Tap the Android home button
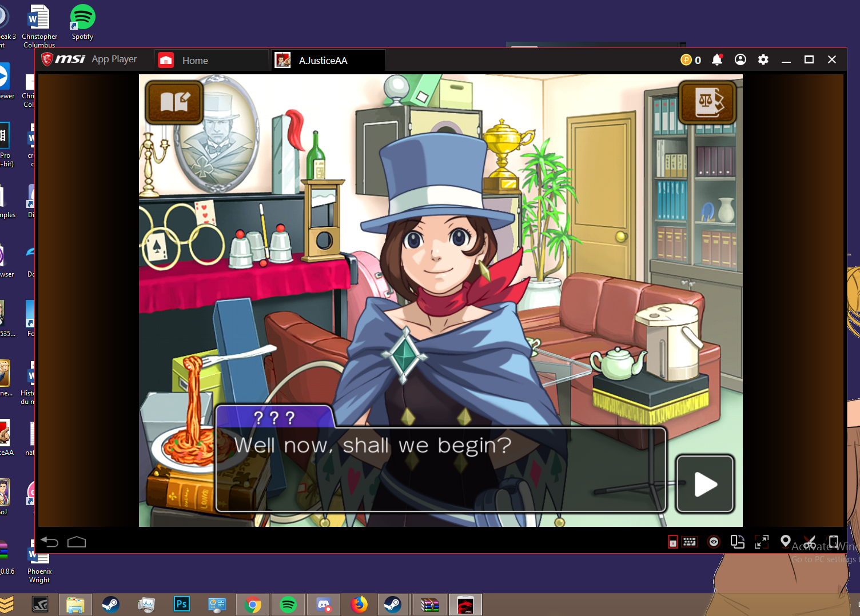Image resolution: width=860 pixels, height=616 pixels. 77,542
